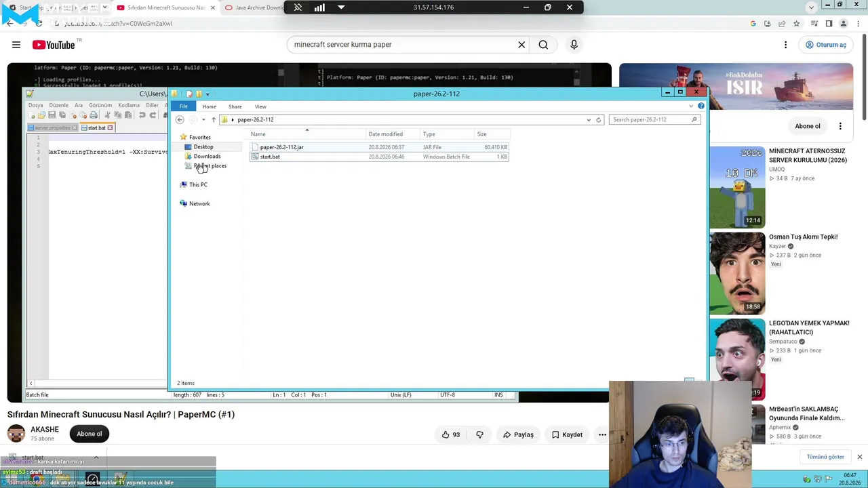This screenshot has height=488, width=868.
Task: Click the Print icon in Notepad++ toolbar
Action: click(94, 115)
